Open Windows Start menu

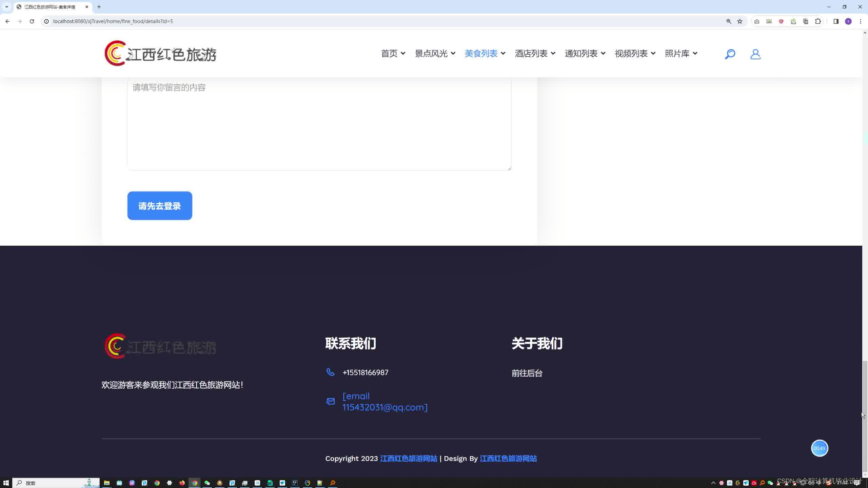[x=6, y=483]
